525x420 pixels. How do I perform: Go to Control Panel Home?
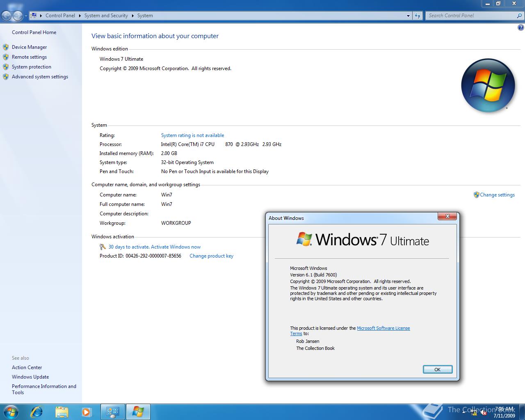34,32
